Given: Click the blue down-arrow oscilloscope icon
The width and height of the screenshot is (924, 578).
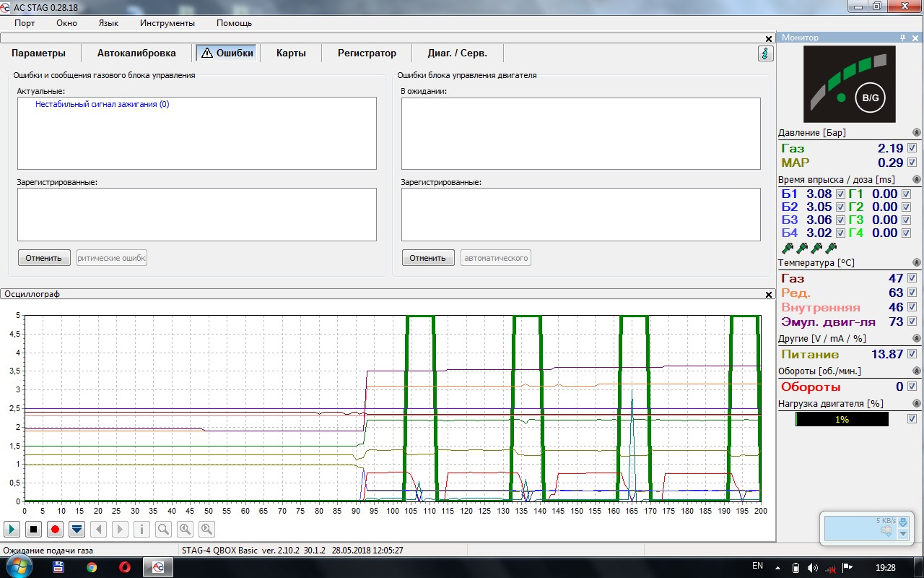Looking at the screenshot, I should pyautogui.click(x=77, y=530).
